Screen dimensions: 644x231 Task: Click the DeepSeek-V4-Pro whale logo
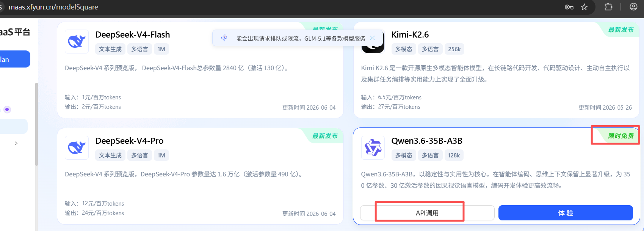coord(77,148)
